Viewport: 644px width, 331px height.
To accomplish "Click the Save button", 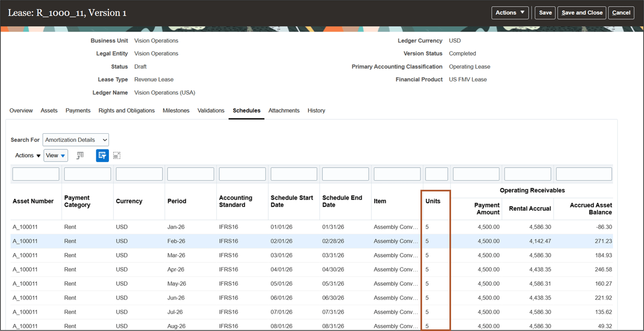I will click(545, 13).
